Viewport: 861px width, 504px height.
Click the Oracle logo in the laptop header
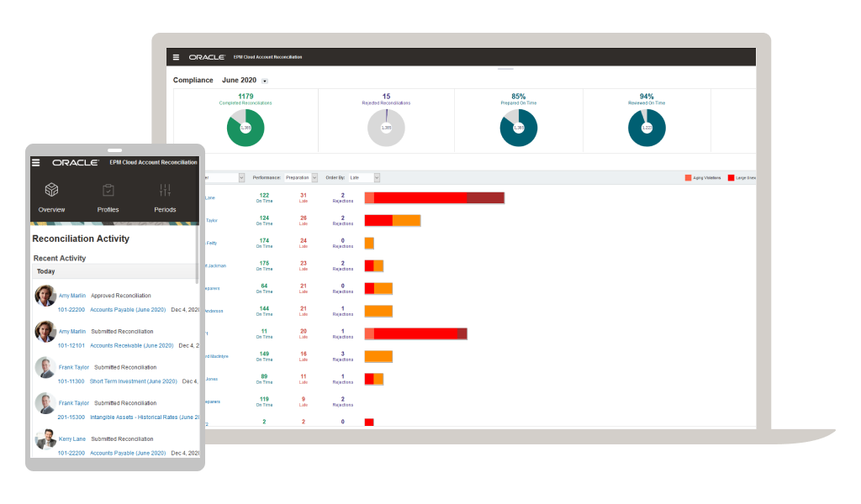click(206, 57)
